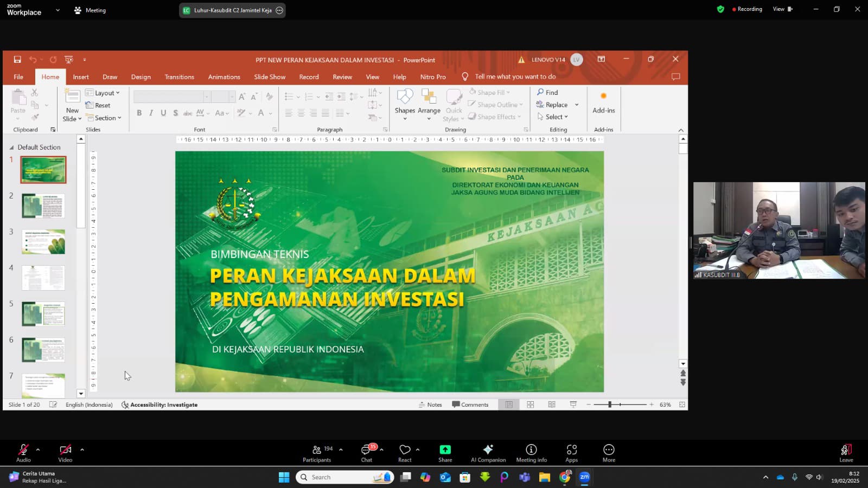Click Accessibility: Investigate in status bar
Image resolution: width=868 pixels, height=488 pixels.
pos(159,404)
